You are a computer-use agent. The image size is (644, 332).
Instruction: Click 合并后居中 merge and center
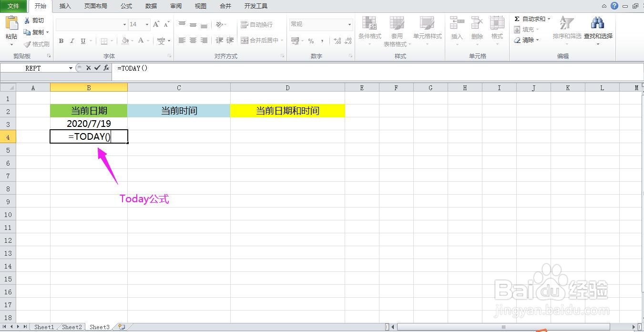[260, 41]
